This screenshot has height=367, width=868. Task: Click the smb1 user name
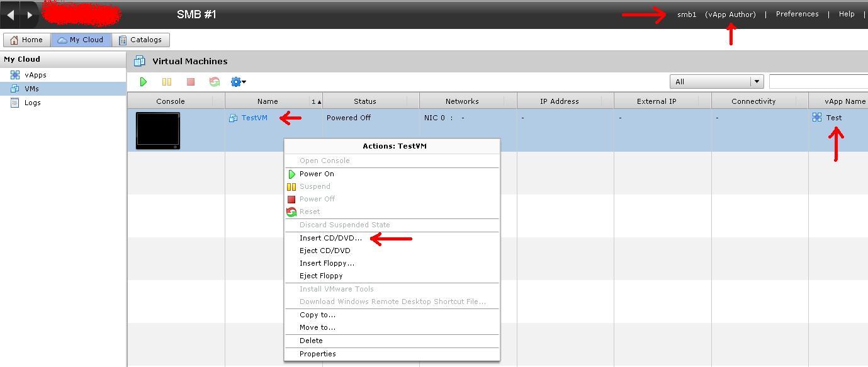[687, 14]
